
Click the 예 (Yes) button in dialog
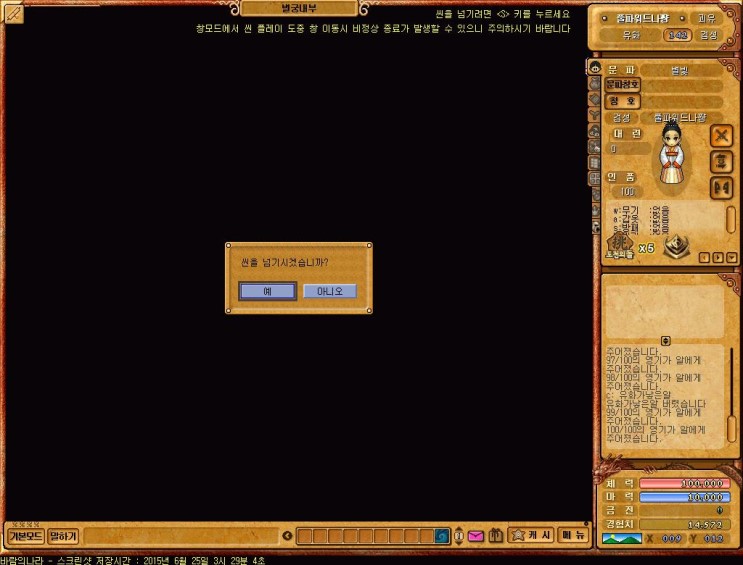(267, 291)
